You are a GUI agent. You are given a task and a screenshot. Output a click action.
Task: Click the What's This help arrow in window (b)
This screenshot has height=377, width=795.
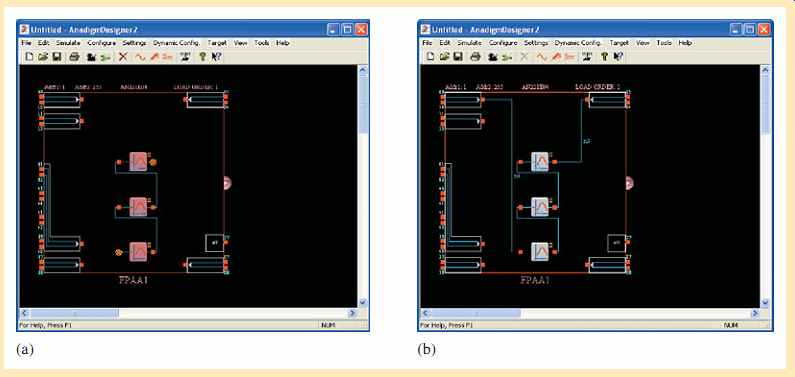tap(618, 57)
